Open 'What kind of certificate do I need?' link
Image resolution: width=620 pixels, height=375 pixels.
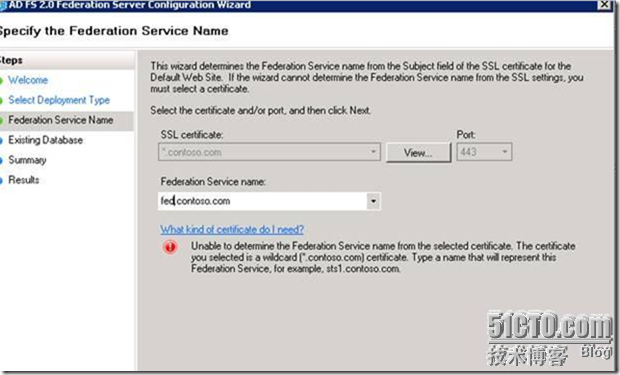tap(232, 229)
